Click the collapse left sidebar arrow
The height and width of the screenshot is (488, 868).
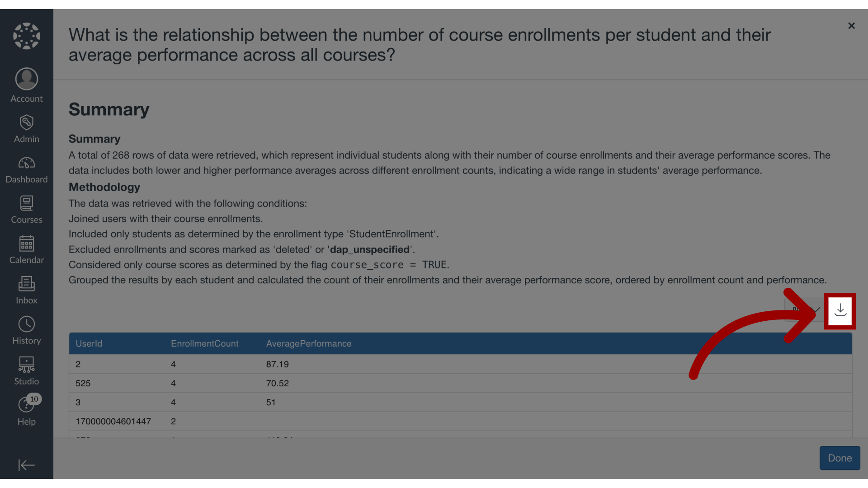click(26, 465)
